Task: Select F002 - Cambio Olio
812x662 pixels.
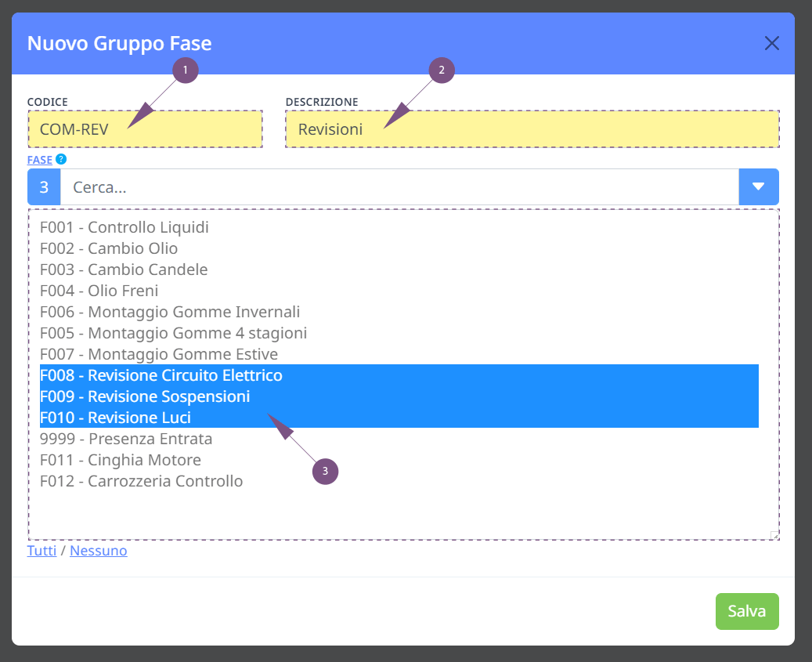Action: (399, 248)
